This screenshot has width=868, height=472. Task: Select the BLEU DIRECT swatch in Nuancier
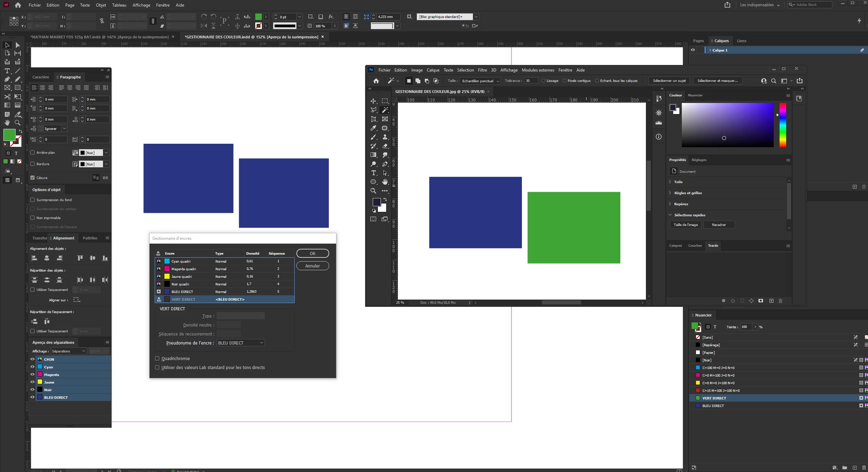713,406
